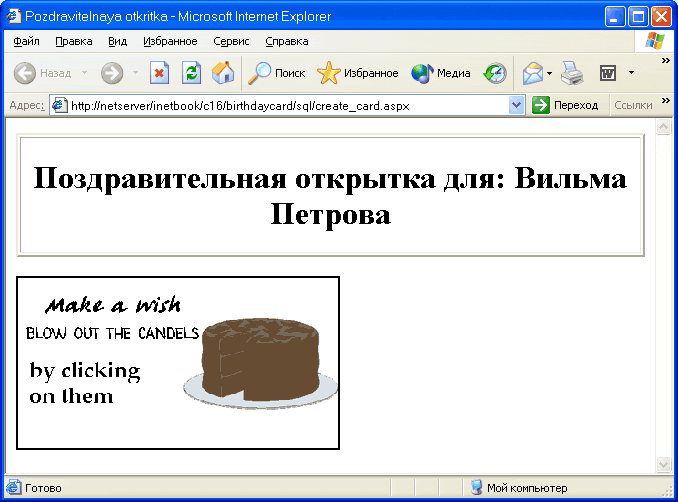Open the Back history dropdown arrow
The height and width of the screenshot is (502, 678).
click(85, 73)
